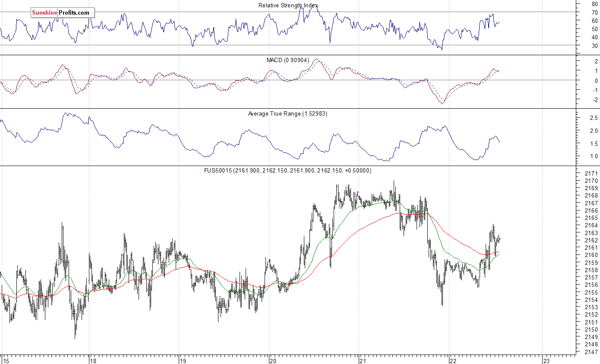The image size is (600, 364).
Task: Click the RSI scale value "50"
Action: tap(595, 29)
